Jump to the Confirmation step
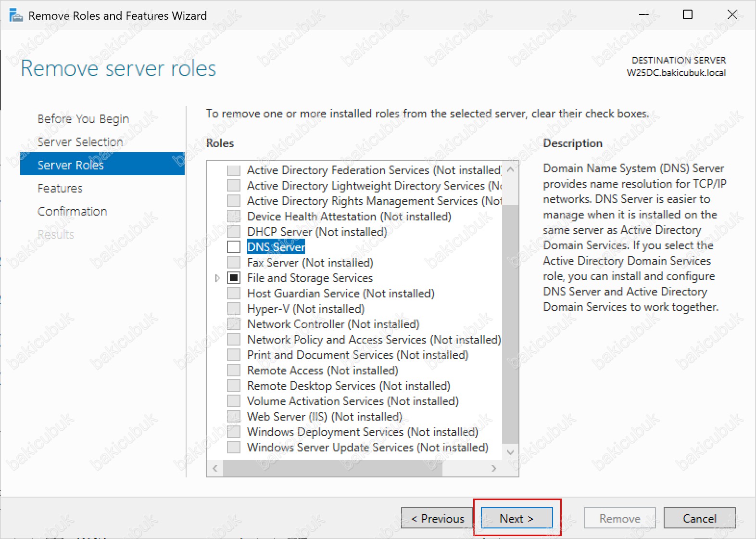 click(x=72, y=211)
